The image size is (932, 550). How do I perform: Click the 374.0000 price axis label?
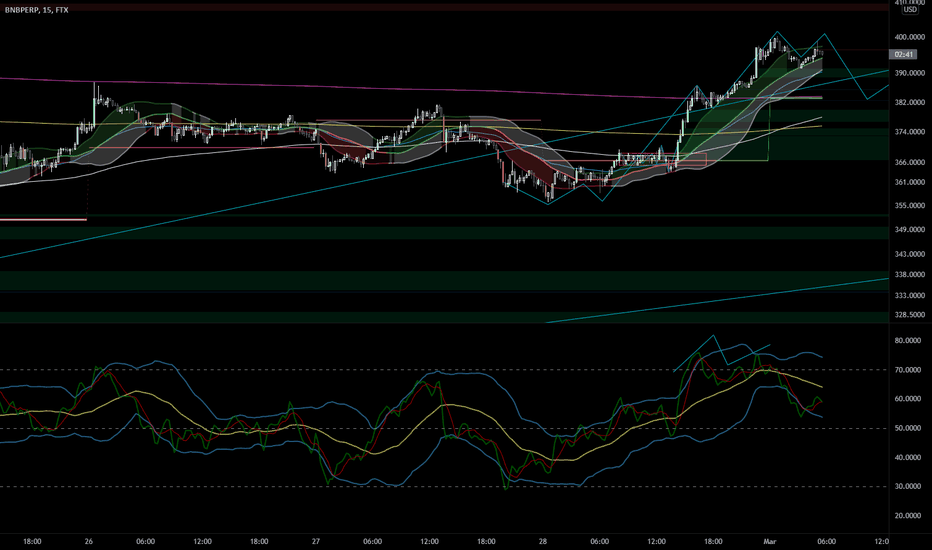coord(909,132)
